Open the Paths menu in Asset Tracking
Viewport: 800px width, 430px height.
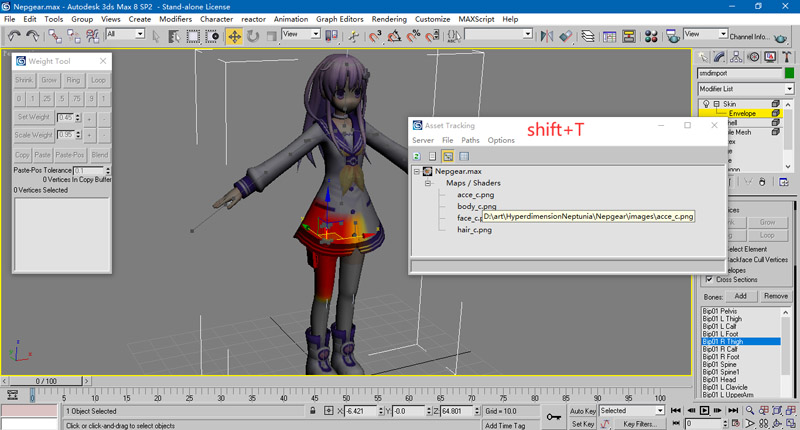[470, 140]
